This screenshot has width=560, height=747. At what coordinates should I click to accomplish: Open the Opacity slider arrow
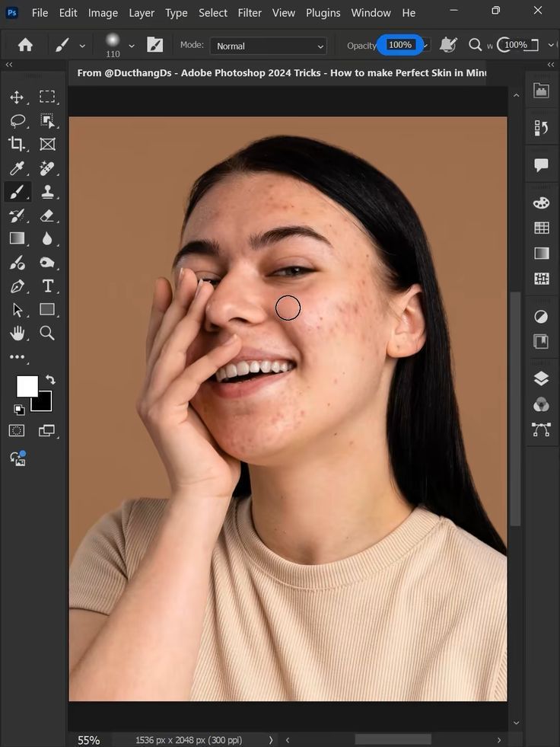point(426,46)
